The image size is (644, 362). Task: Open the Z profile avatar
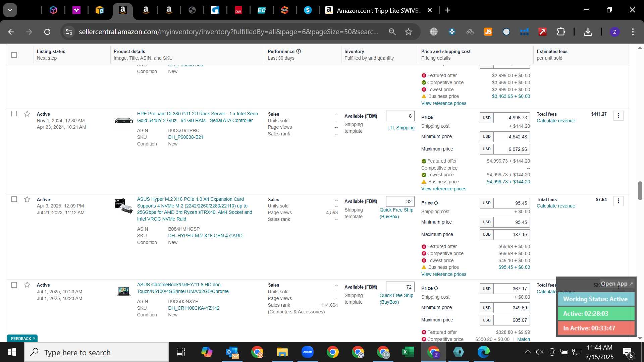pyautogui.click(x=614, y=32)
